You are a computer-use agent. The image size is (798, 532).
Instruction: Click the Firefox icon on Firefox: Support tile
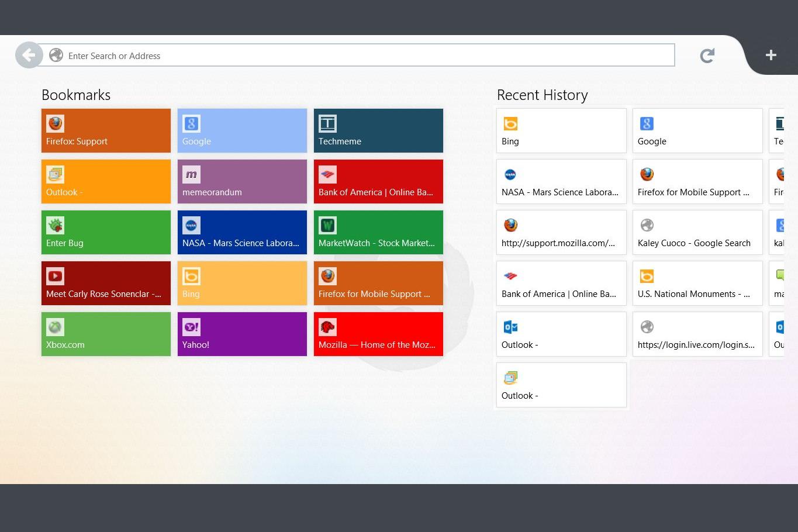56,124
